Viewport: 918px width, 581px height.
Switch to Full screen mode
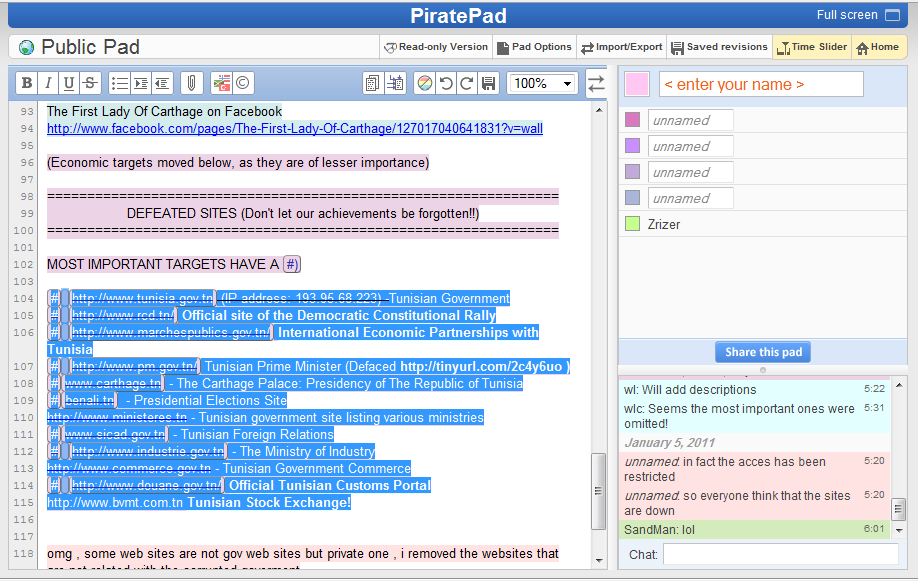click(x=858, y=15)
